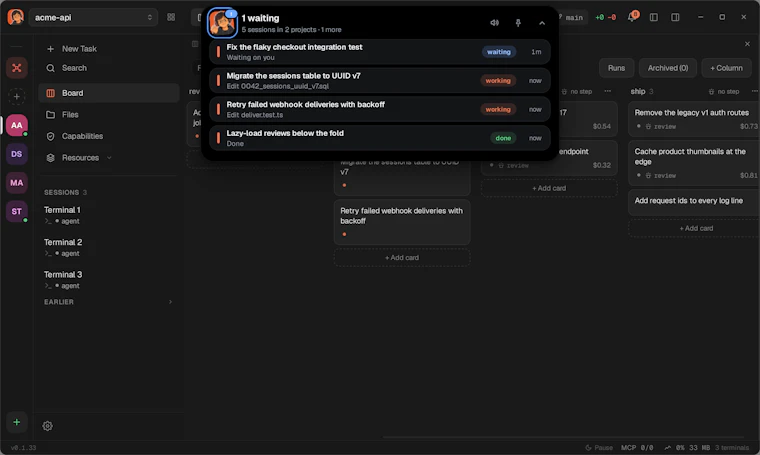Click the user avatar in the title bar
Image resolution: width=760 pixels, height=455 pixels.
16,17
